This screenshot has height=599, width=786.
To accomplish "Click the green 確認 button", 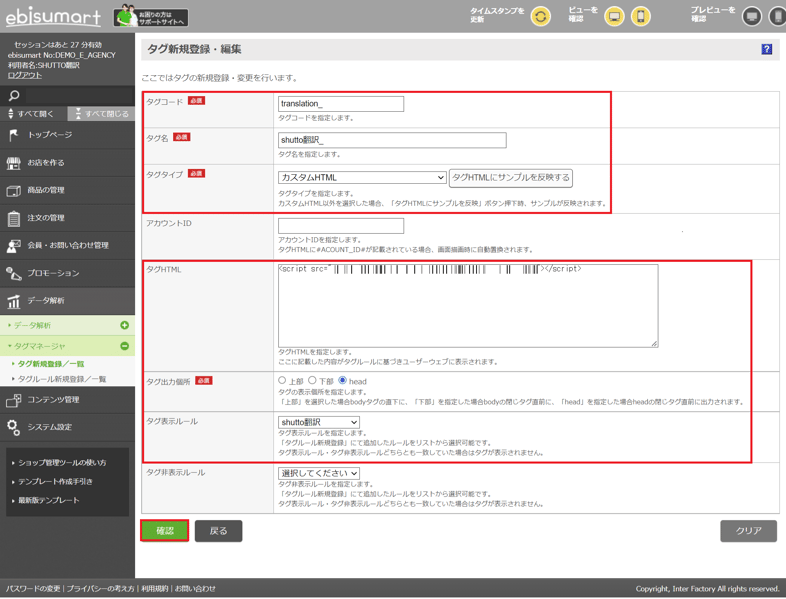I will 164,531.
